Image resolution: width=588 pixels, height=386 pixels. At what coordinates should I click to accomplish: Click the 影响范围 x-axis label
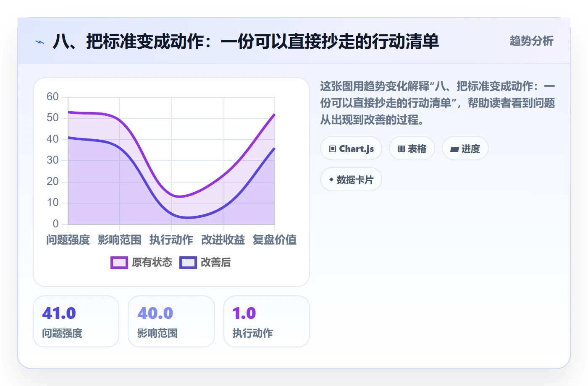(x=120, y=240)
